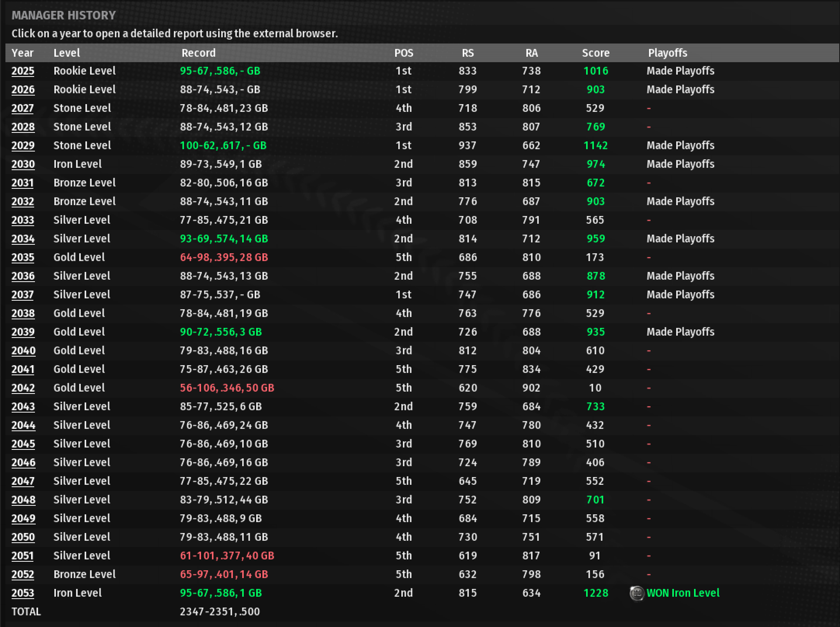Open the 2025 season report link

(23, 71)
